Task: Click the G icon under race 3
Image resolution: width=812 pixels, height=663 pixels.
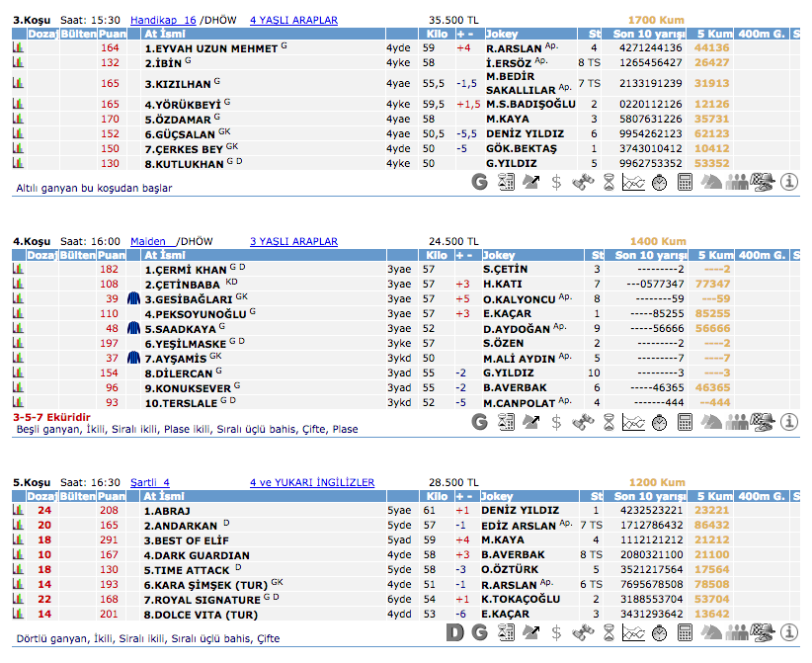Action: tap(480, 182)
